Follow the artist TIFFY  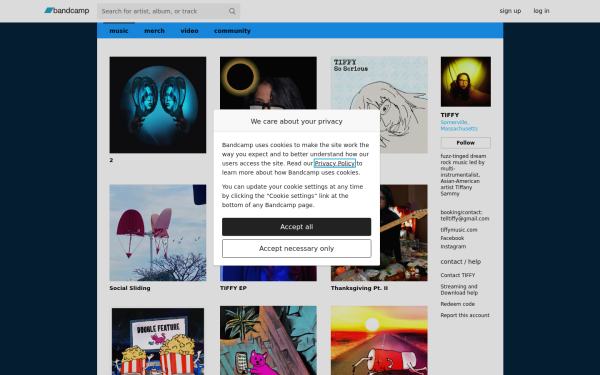tap(466, 143)
